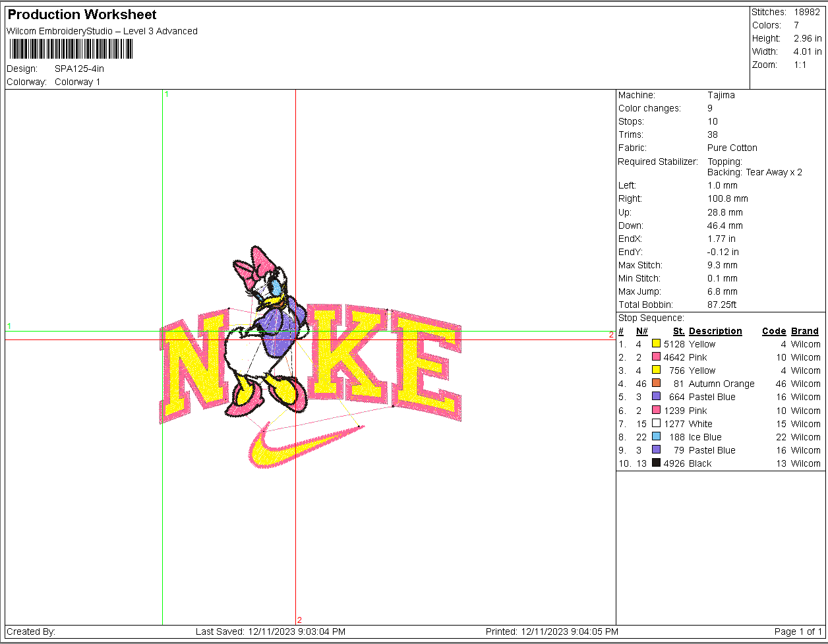This screenshot has height=644, width=828.
Task: Click the pink and yellow swoosh logo
Action: pyautogui.click(x=307, y=445)
